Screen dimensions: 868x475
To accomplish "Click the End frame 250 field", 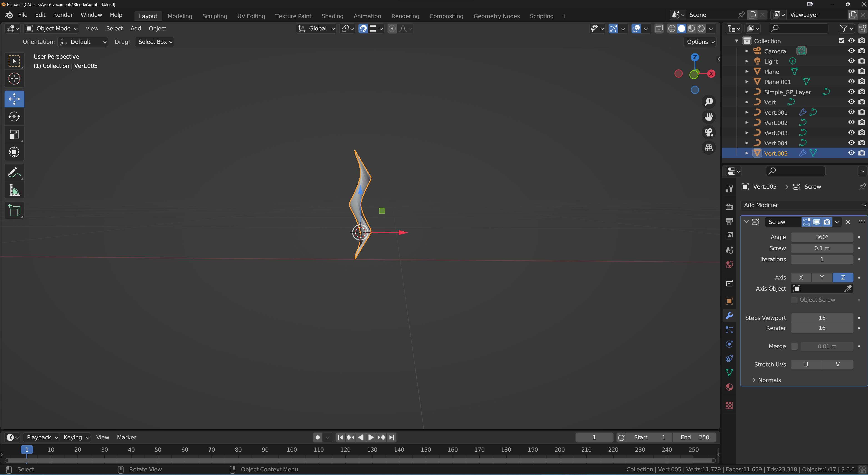I will (694, 437).
